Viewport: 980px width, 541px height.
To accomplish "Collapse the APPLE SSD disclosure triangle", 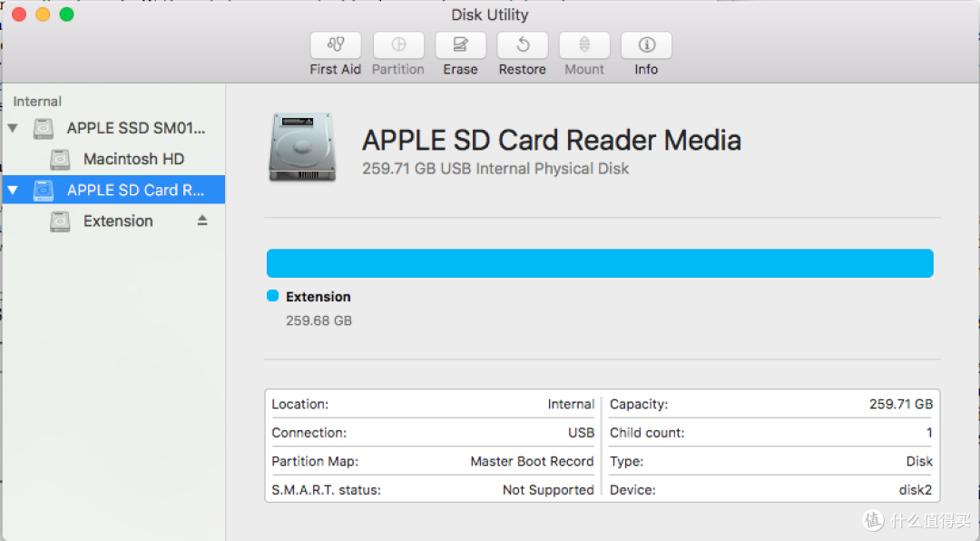I will [x=13, y=128].
